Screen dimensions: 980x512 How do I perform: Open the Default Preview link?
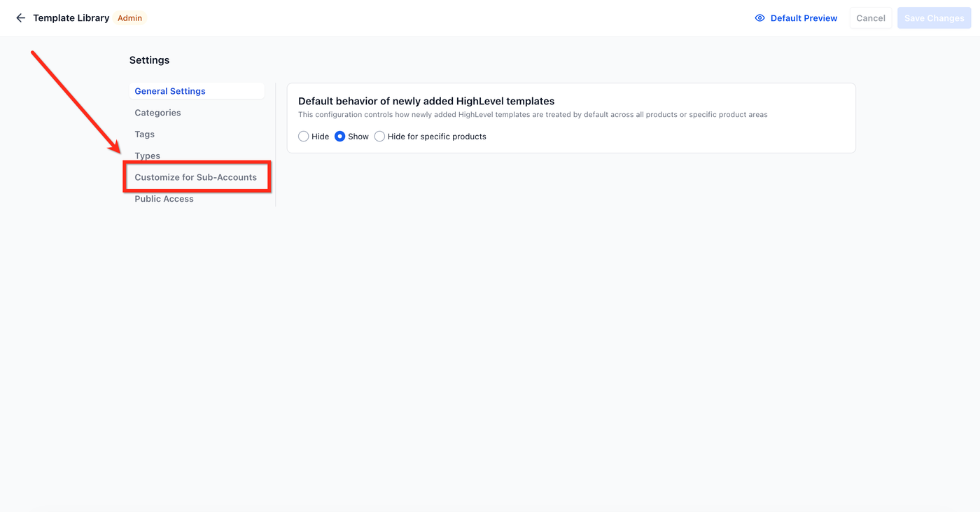tap(804, 18)
